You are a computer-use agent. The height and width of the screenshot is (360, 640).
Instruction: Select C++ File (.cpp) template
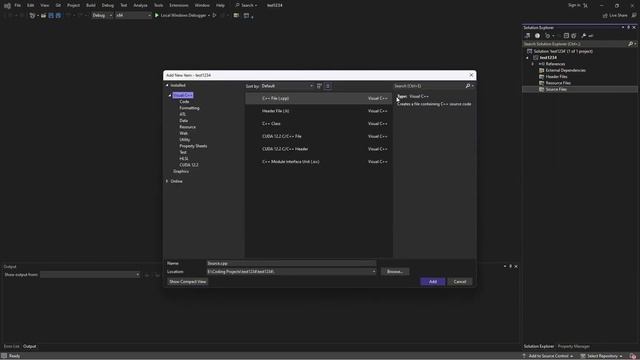tap(318, 98)
